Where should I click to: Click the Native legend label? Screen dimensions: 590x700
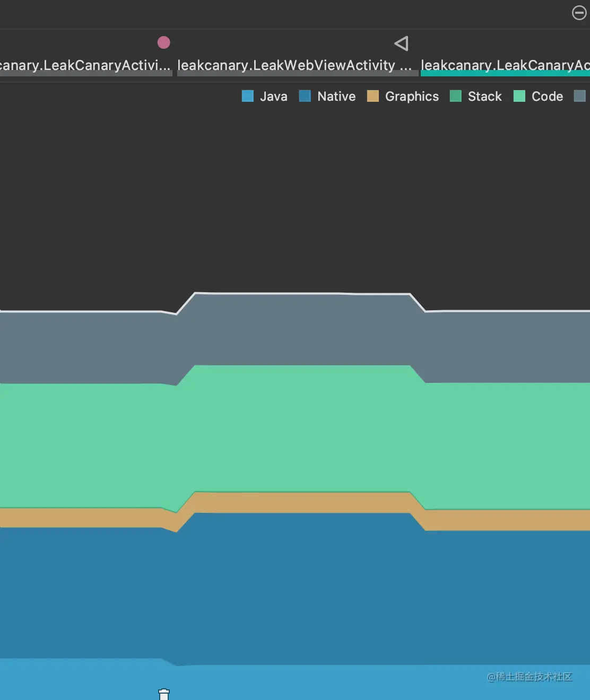pyautogui.click(x=336, y=97)
